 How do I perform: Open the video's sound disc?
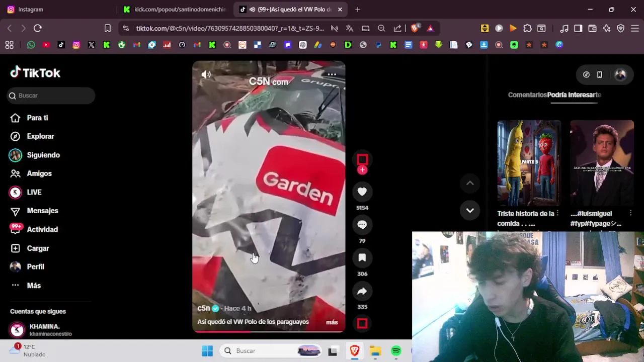click(x=362, y=323)
